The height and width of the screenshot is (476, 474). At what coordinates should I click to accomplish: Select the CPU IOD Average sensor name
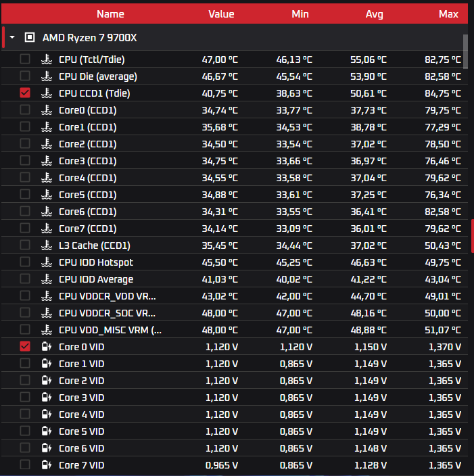pos(96,279)
